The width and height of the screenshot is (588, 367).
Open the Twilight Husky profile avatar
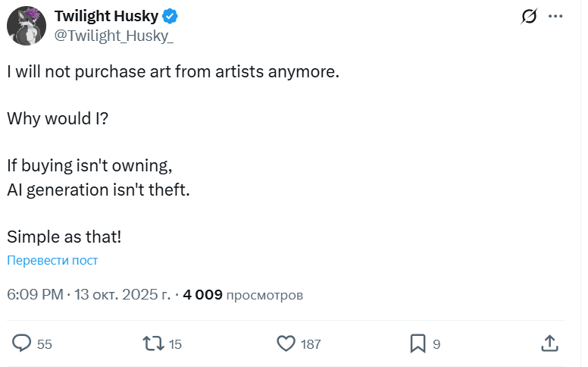(x=27, y=26)
